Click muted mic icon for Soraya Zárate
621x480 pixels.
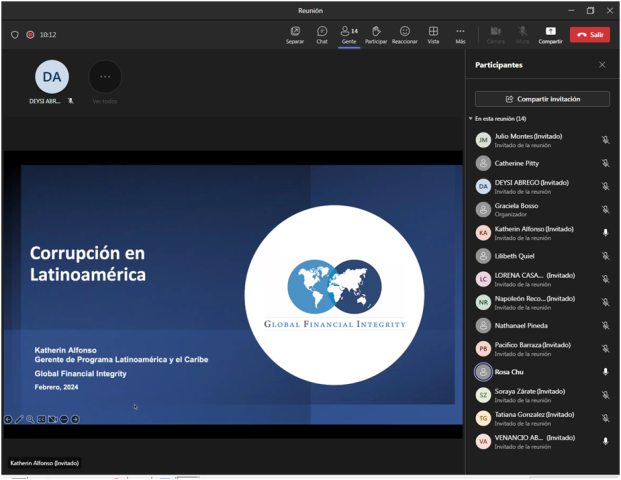coord(605,395)
